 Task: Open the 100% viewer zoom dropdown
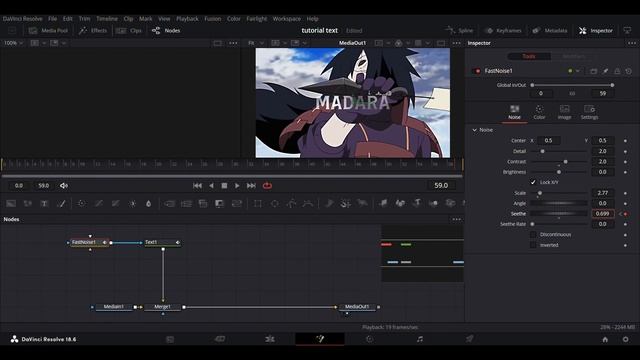pyautogui.click(x=13, y=43)
